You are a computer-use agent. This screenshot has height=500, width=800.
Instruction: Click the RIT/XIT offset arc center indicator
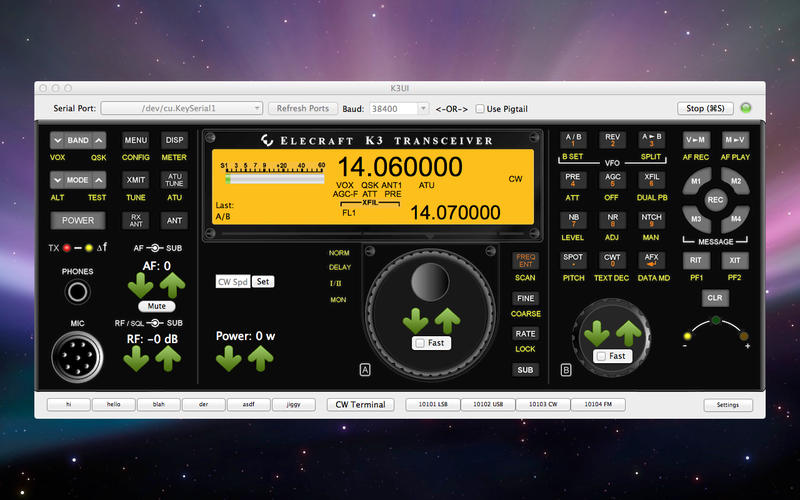(x=715, y=321)
